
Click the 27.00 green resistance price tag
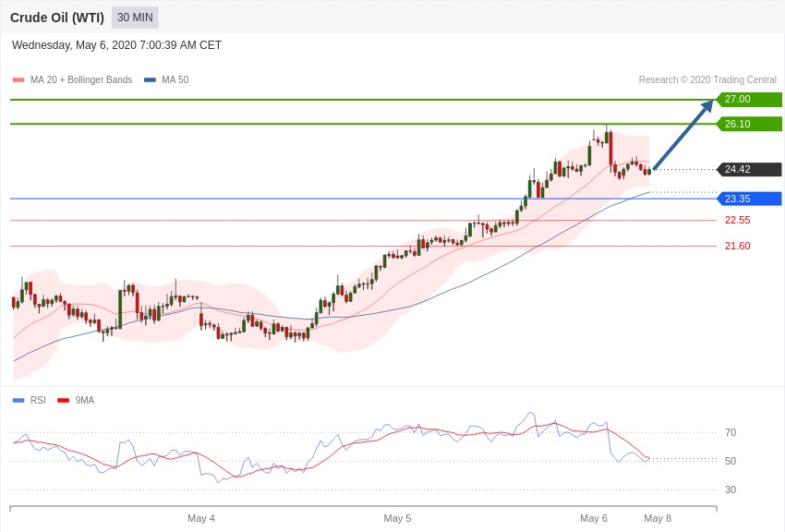(x=749, y=100)
